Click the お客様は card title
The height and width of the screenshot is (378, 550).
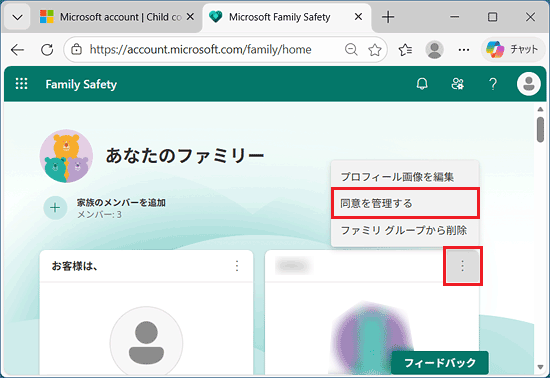click(x=74, y=266)
